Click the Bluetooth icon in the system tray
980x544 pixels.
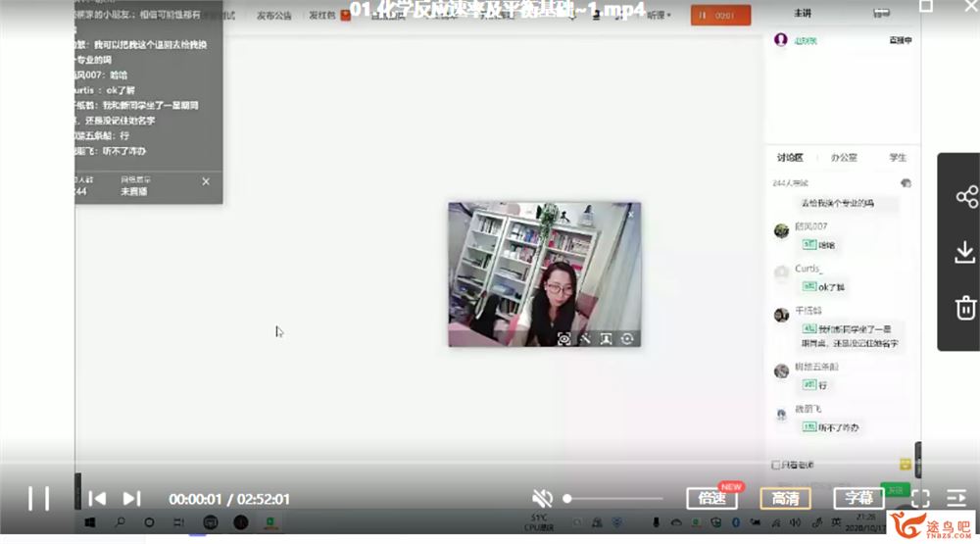coord(736,522)
